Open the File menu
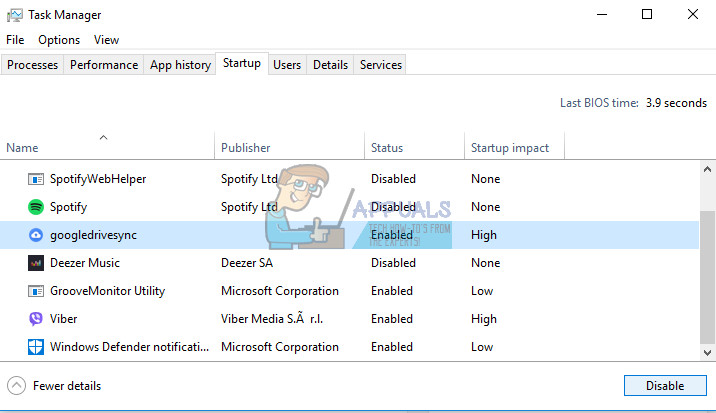 (x=15, y=40)
